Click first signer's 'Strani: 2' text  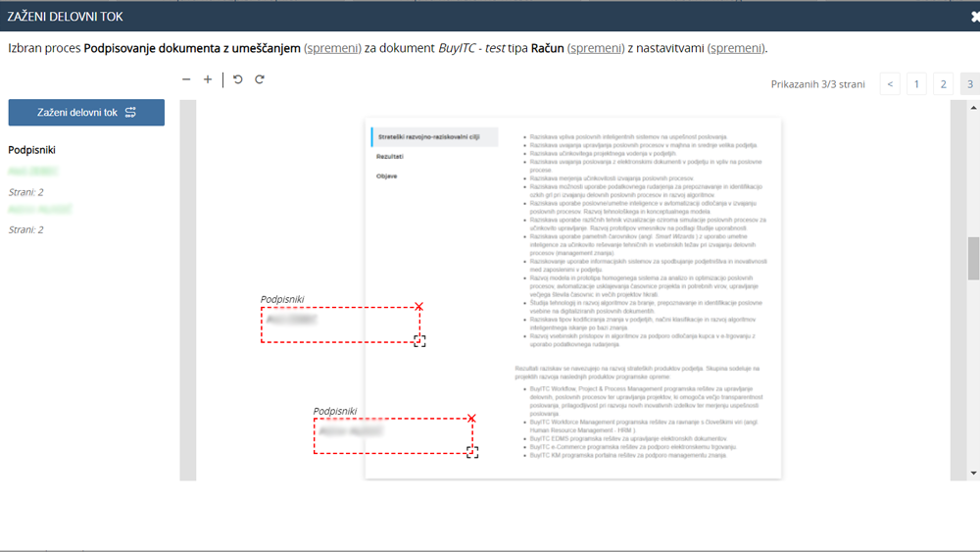[25, 192]
